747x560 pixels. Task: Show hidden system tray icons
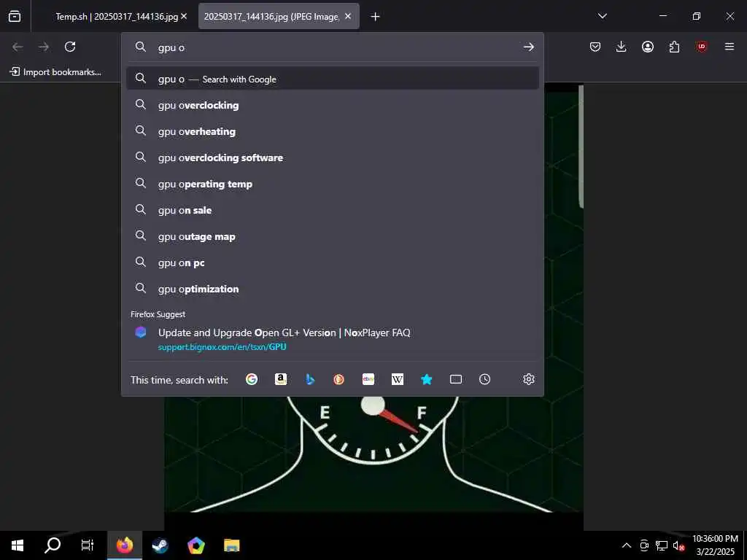(x=627, y=545)
